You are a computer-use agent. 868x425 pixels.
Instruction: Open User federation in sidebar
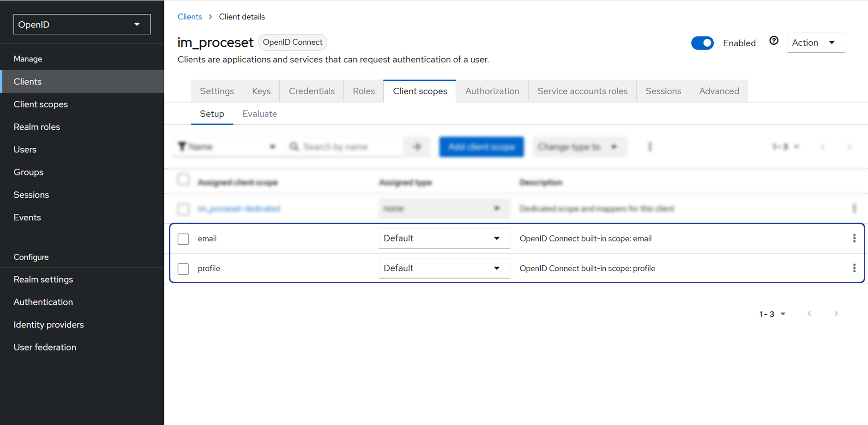[82, 347]
